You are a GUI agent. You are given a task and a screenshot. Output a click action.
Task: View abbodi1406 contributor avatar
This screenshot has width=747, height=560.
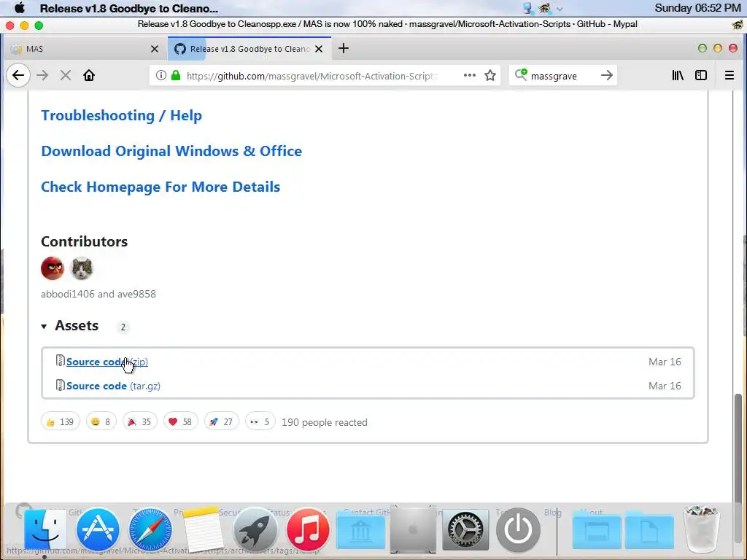point(53,268)
